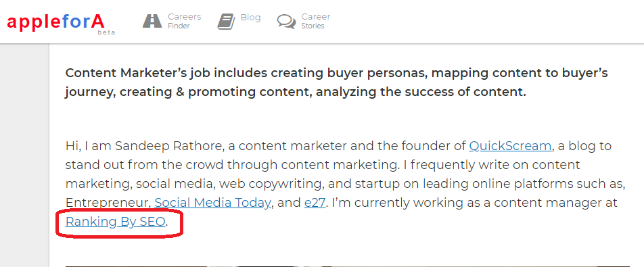
Task: Click the image strip below the paragraph
Action: coord(348,266)
